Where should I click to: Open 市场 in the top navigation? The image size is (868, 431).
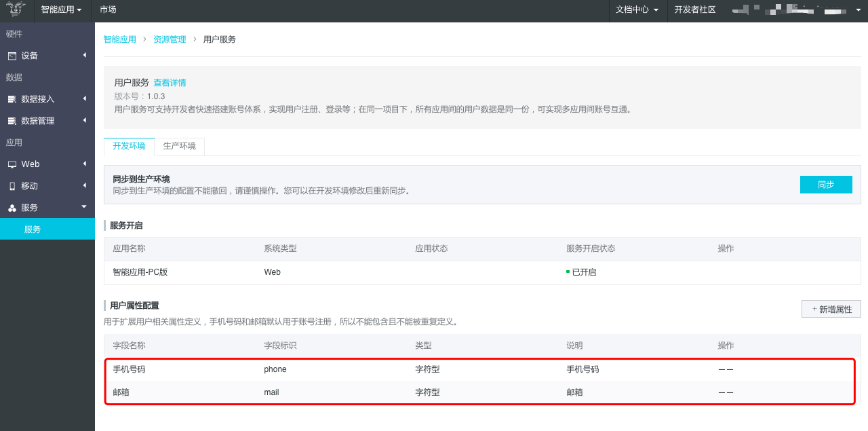[108, 10]
